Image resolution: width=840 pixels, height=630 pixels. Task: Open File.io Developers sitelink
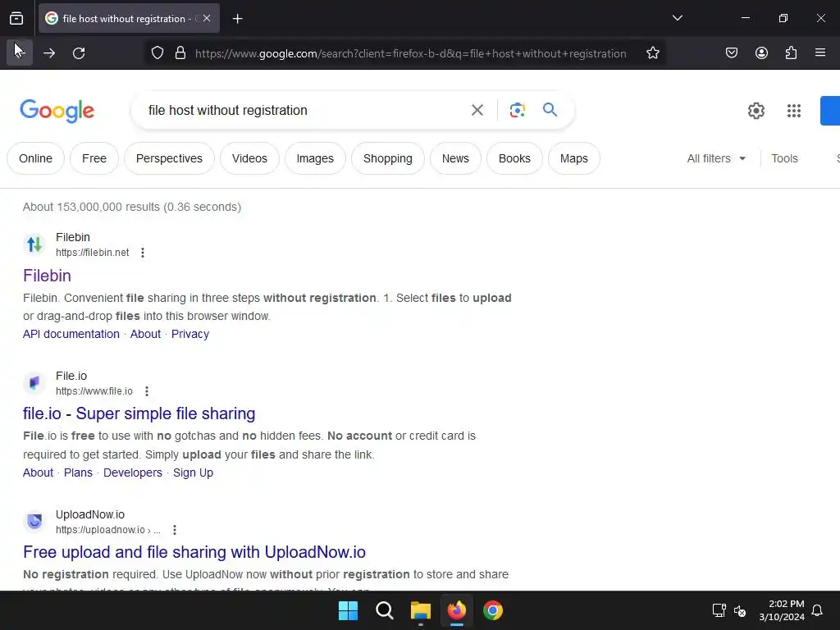(133, 472)
